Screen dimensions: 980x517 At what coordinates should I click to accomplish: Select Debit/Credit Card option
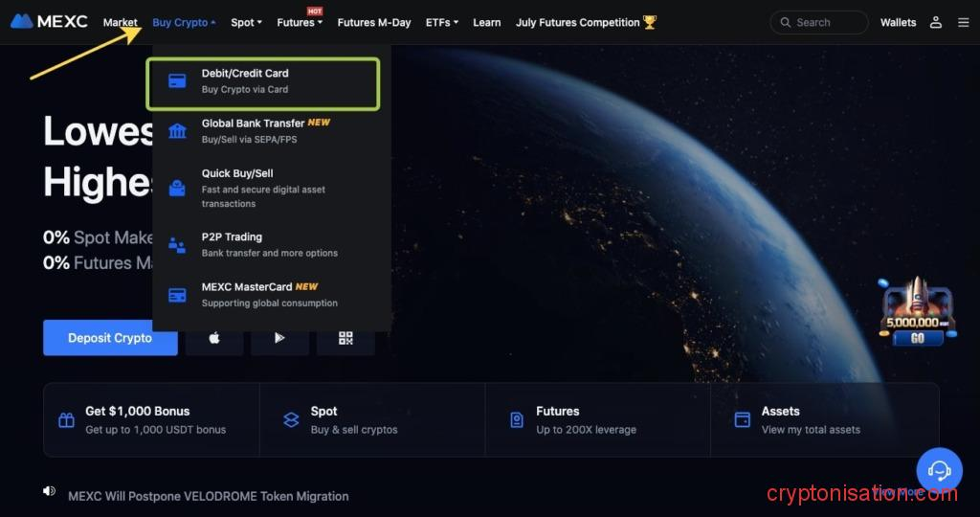(x=263, y=81)
